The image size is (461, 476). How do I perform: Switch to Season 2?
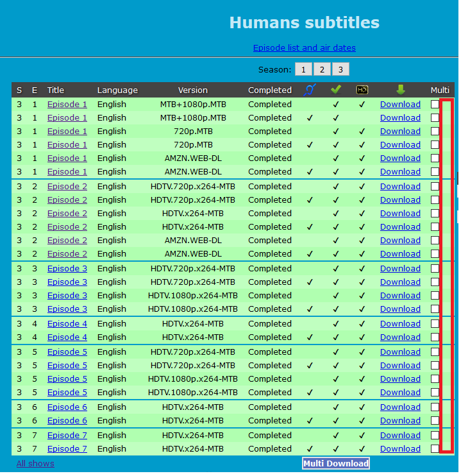tap(322, 69)
